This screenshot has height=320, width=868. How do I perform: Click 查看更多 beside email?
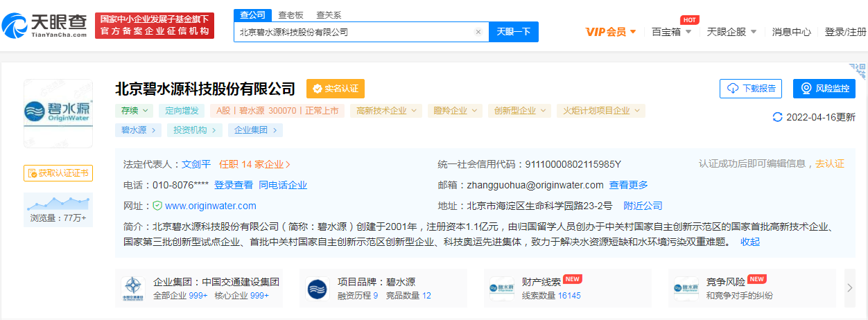click(629, 185)
